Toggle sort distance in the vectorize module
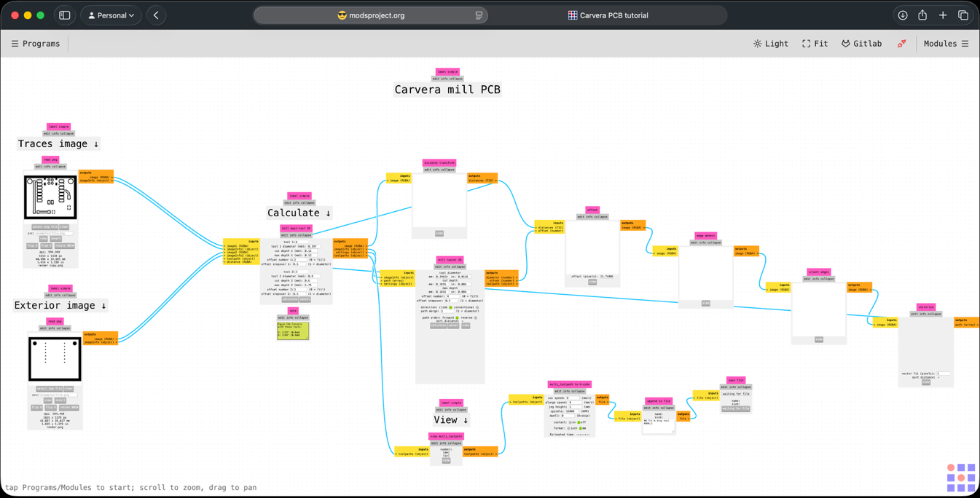 click(x=937, y=377)
